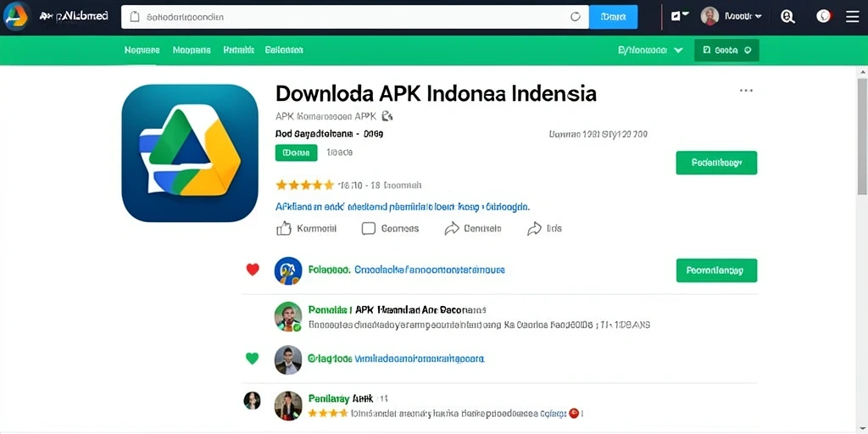This screenshot has width=868, height=434.
Task: Click the scrollbar up arrow
Action: pyautogui.click(x=862, y=72)
